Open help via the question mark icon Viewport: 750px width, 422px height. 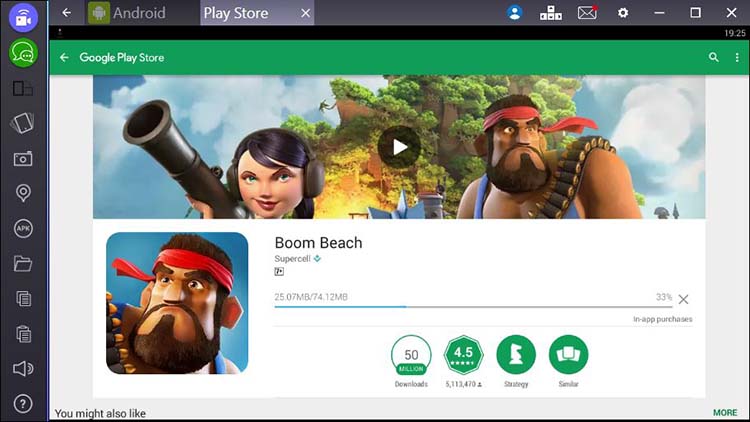coord(23,403)
